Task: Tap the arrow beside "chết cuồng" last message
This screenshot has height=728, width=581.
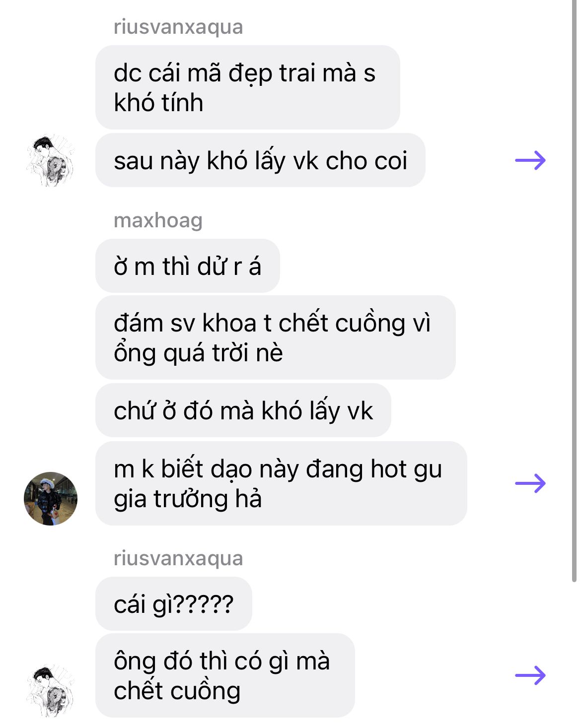Action: click(530, 675)
